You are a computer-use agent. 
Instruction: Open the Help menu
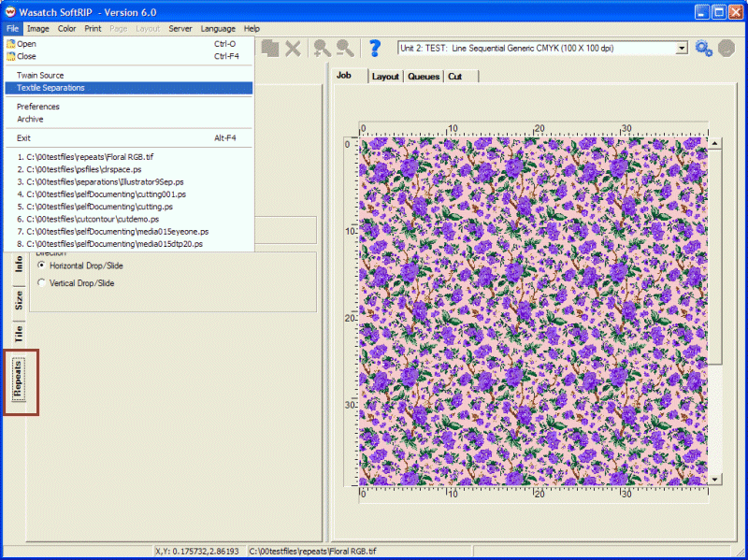pyautogui.click(x=252, y=29)
